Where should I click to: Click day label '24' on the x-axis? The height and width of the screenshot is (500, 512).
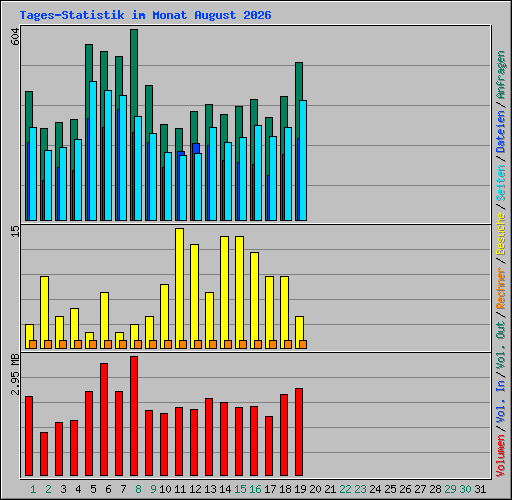point(375,489)
